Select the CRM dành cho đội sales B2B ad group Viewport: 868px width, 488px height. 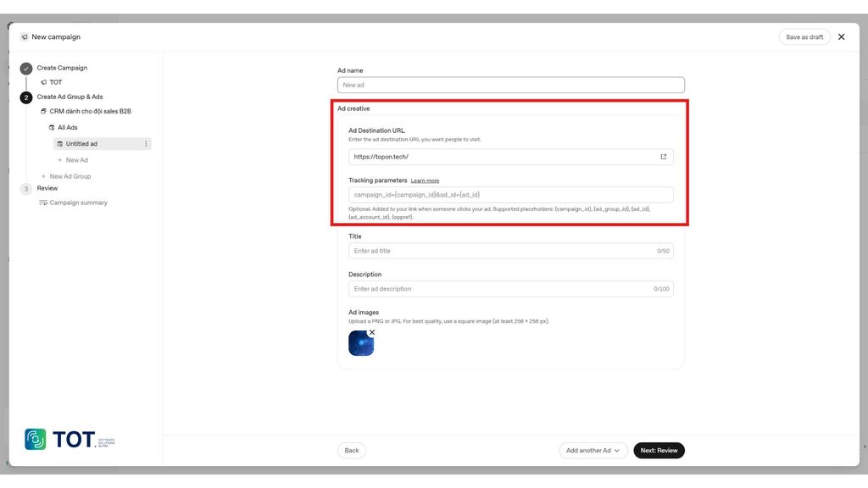click(90, 111)
